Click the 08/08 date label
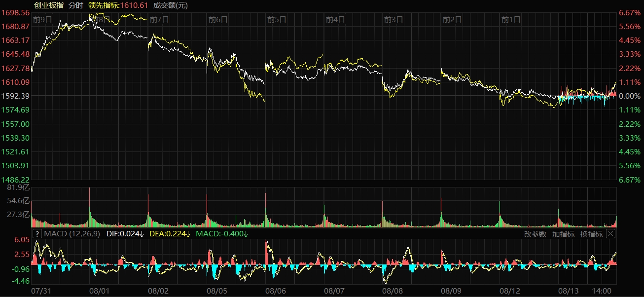Screen dimensions: 644x297 [394, 292]
